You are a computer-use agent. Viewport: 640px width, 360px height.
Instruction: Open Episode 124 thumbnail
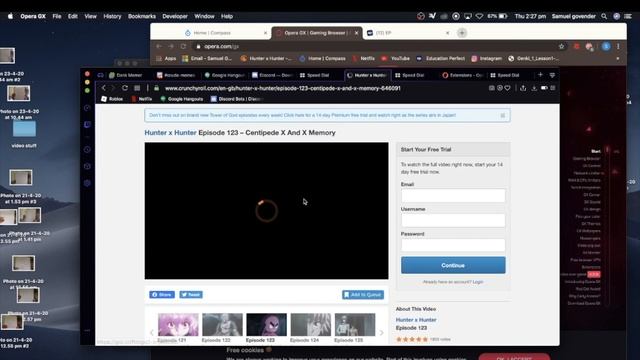[311, 324]
